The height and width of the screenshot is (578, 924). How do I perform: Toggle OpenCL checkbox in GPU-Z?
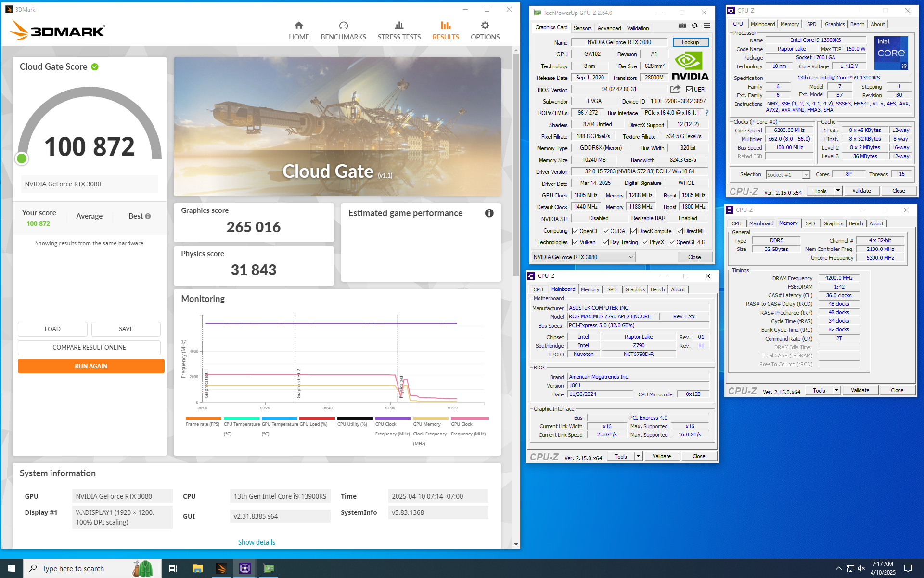(x=575, y=231)
